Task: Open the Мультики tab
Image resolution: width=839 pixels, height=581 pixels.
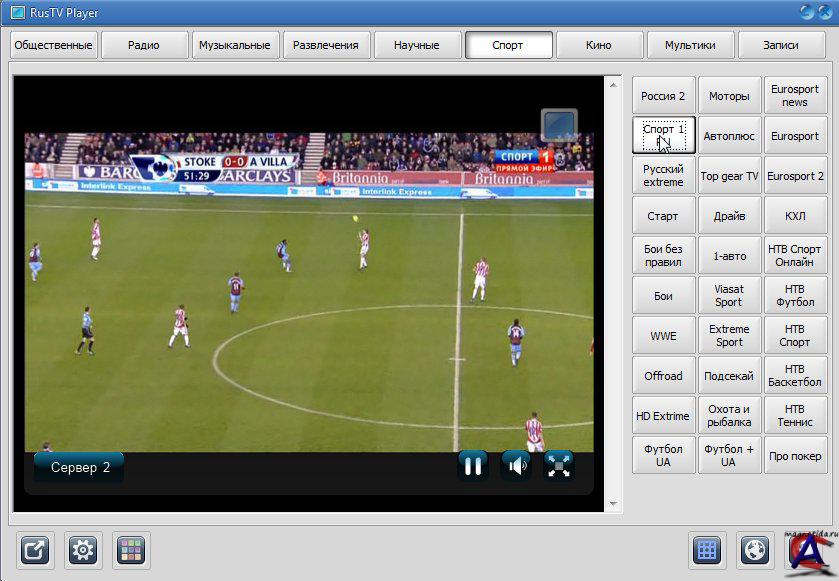Action: [689, 45]
